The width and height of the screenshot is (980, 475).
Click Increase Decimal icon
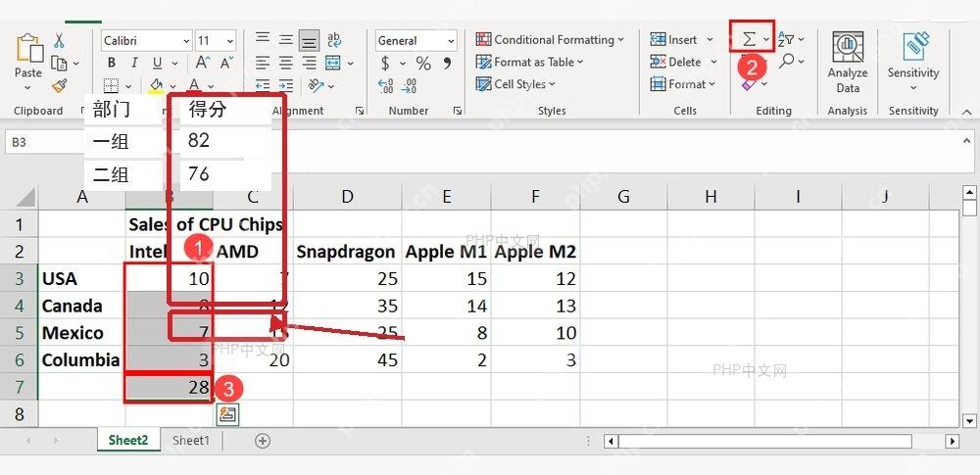[x=385, y=85]
